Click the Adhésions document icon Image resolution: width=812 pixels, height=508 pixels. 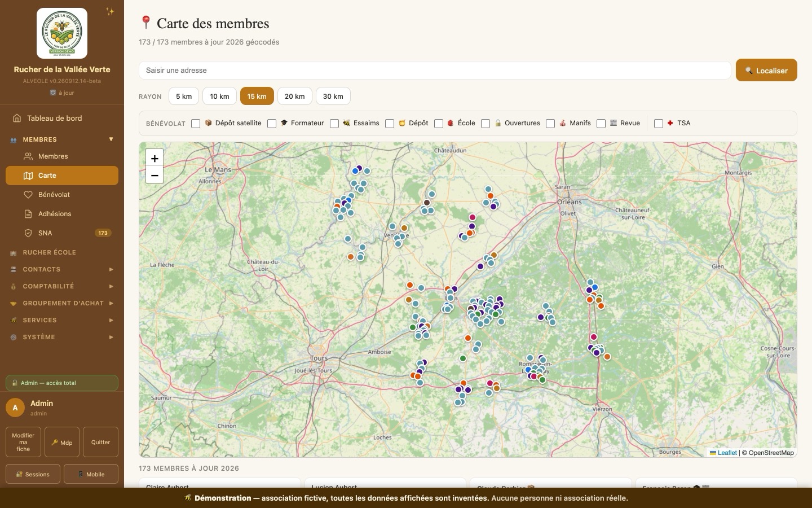[x=28, y=214]
